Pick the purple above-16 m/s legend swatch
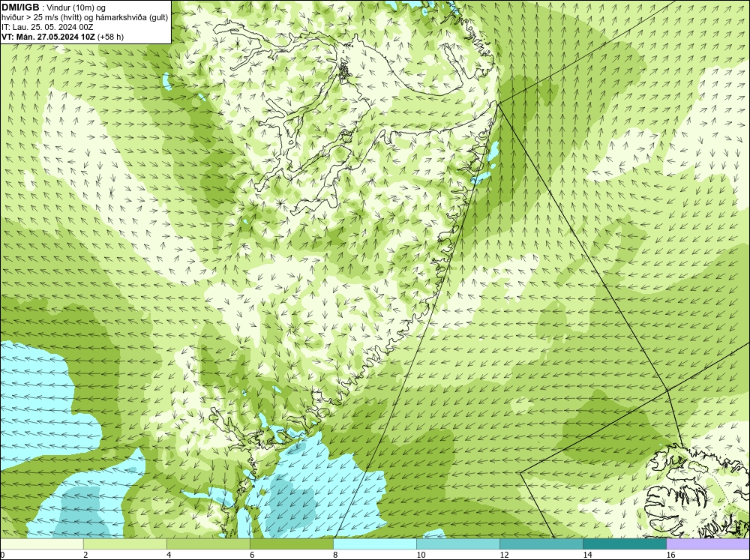 (x=708, y=544)
